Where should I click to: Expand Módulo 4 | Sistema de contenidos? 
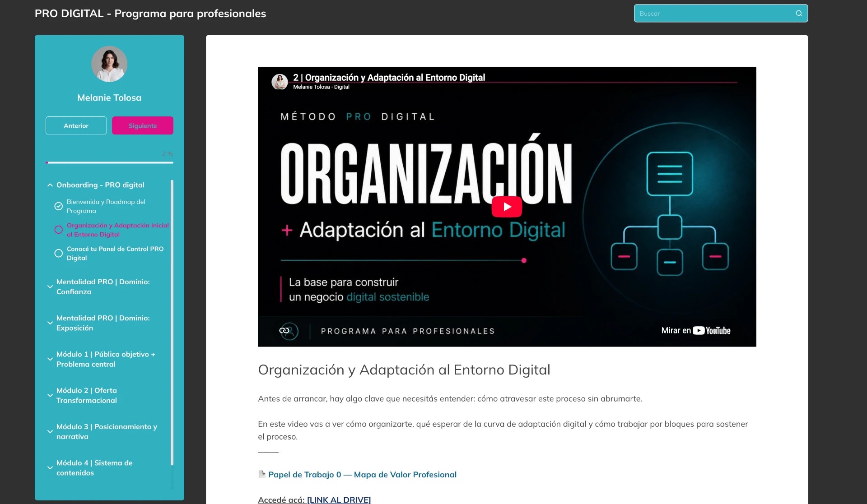(x=50, y=468)
